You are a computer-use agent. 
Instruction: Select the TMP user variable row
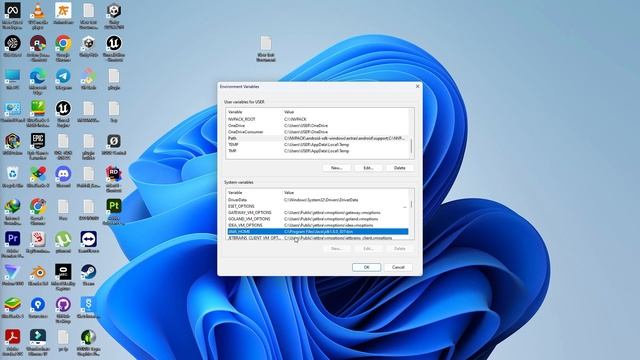[317, 151]
